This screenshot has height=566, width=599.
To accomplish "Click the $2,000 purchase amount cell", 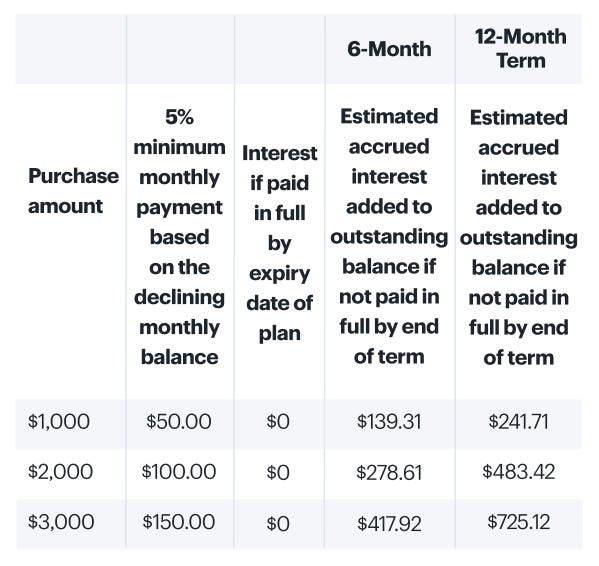I will 60,471.
